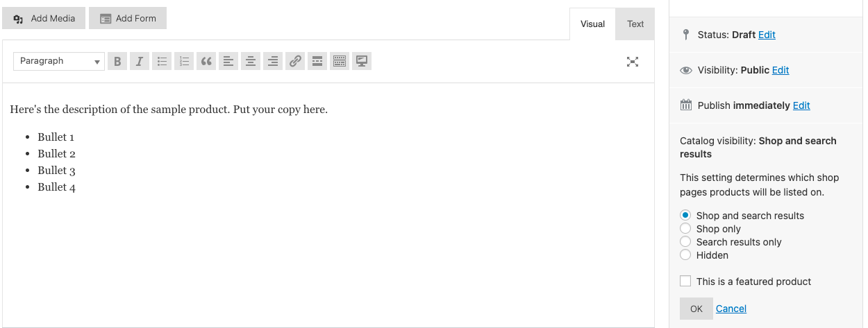The height and width of the screenshot is (328, 868).
Task: Apply blockquote formatting
Action: tap(206, 61)
